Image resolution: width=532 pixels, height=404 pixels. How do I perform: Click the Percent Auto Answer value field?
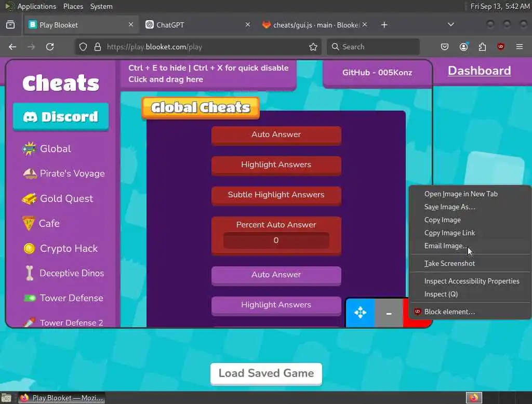click(276, 240)
